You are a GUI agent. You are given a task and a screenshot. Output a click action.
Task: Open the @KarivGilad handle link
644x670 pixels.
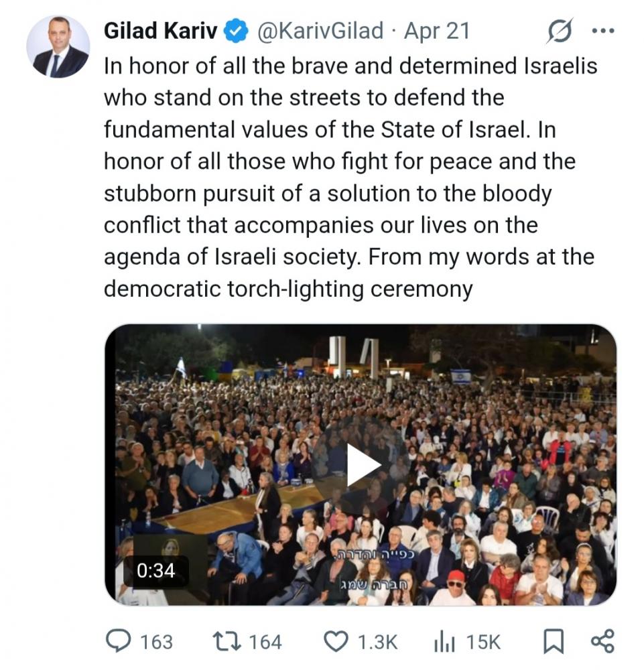coord(320,30)
